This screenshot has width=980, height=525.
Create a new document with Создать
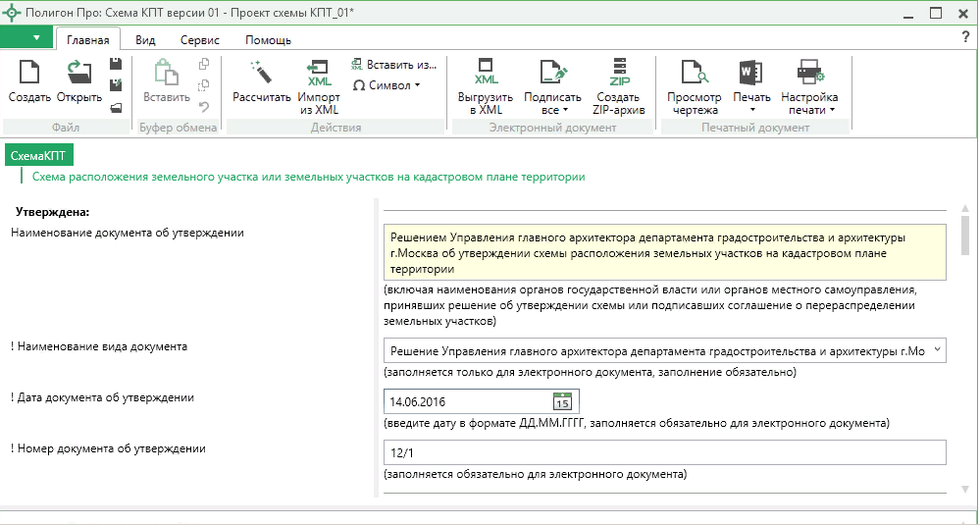point(29,80)
